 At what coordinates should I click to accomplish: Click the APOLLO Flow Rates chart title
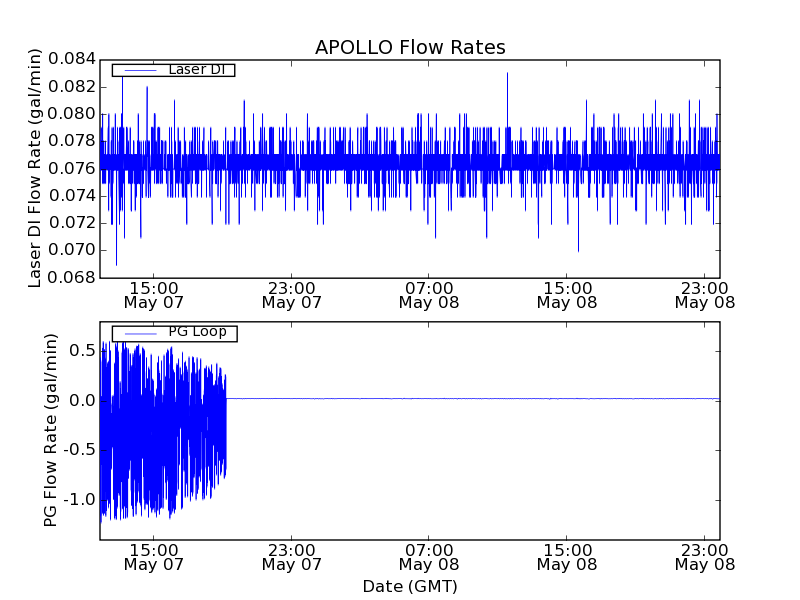point(410,47)
